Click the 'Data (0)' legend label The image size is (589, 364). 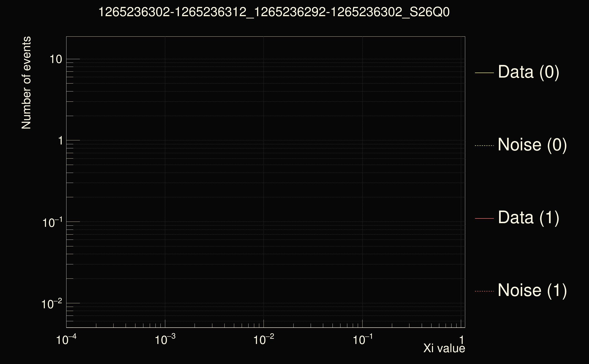point(528,72)
